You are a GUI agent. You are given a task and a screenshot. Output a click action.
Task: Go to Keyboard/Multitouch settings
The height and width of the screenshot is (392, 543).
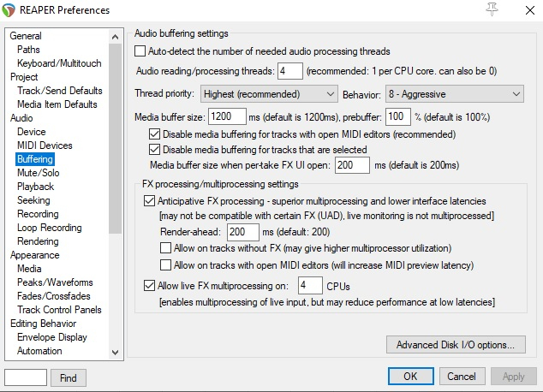60,63
